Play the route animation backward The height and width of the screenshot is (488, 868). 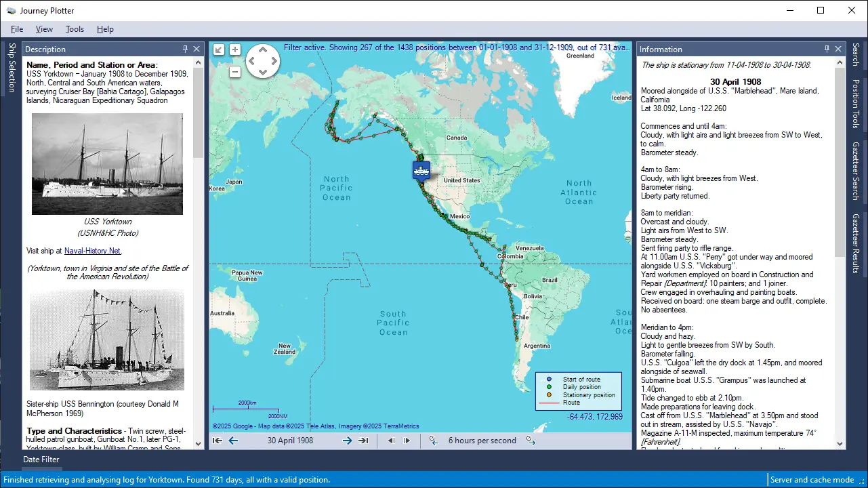tap(391, 441)
